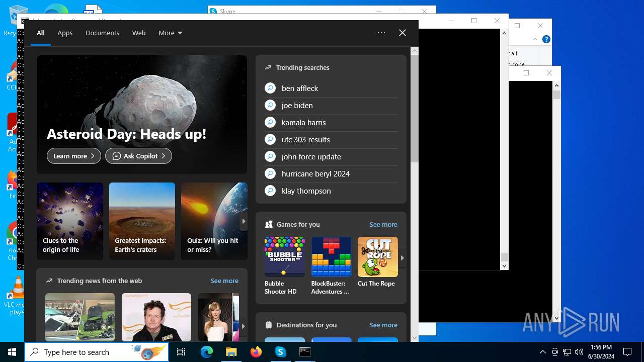This screenshot has width=644, height=362.
Task: Open the Bubble Shooter HD game
Action: click(x=284, y=266)
